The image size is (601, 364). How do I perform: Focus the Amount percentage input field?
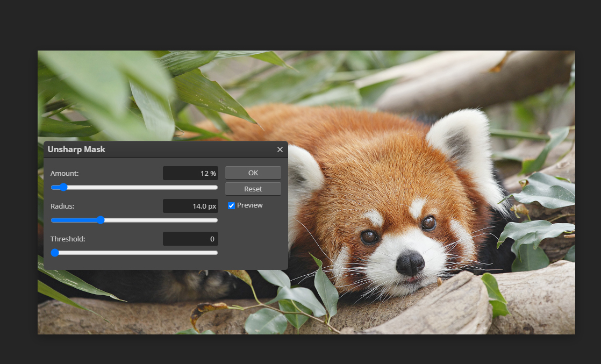[x=190, y=173]
